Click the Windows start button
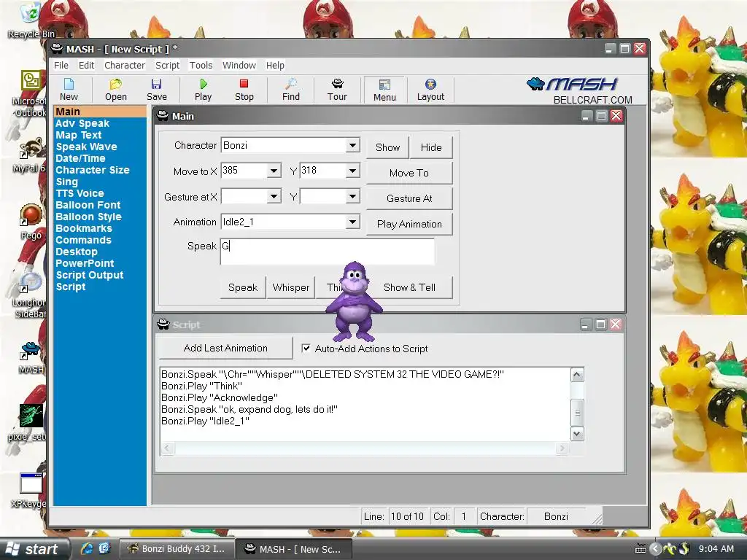Image resolution: width=747 pixels, height=560 pixels. [34, 548]
